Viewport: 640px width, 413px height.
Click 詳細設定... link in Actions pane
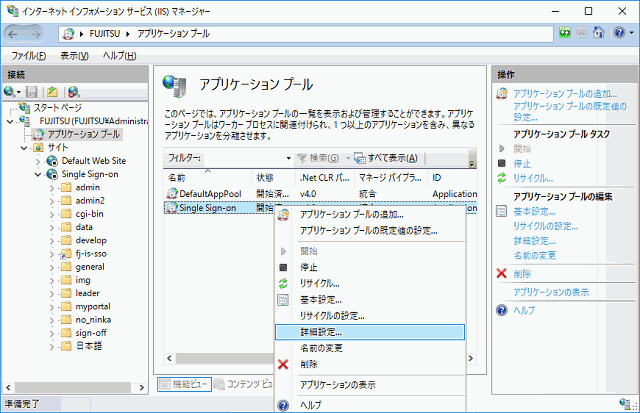[x=534, y=241]
